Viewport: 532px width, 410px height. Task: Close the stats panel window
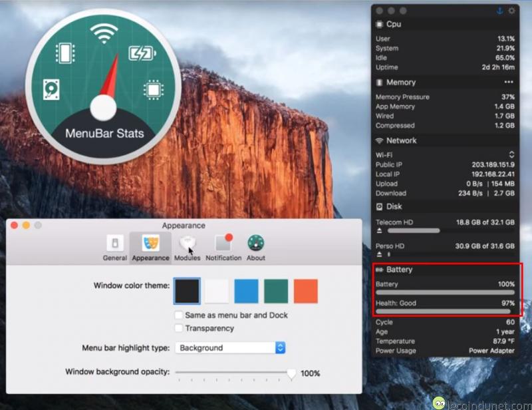379,11
